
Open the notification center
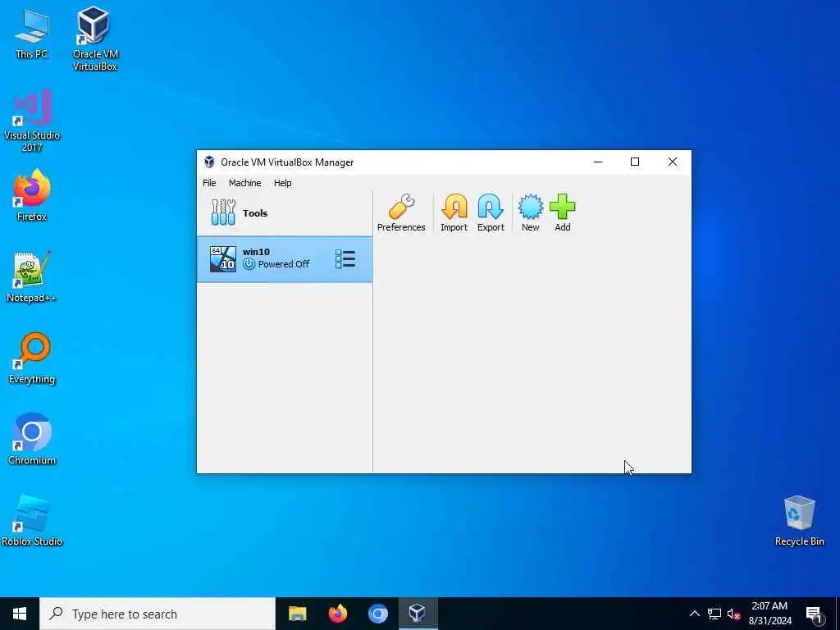[815, 614]
